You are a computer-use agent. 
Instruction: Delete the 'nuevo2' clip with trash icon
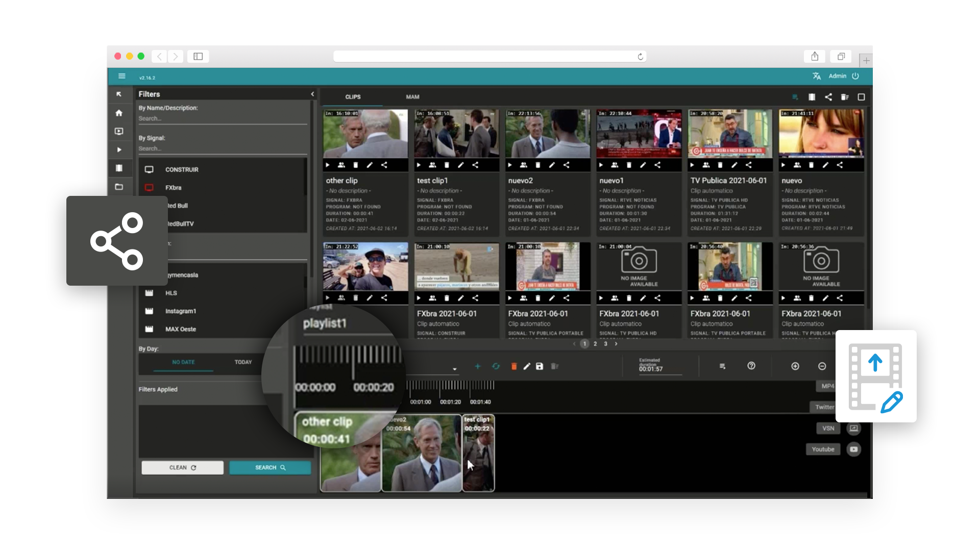537,165
